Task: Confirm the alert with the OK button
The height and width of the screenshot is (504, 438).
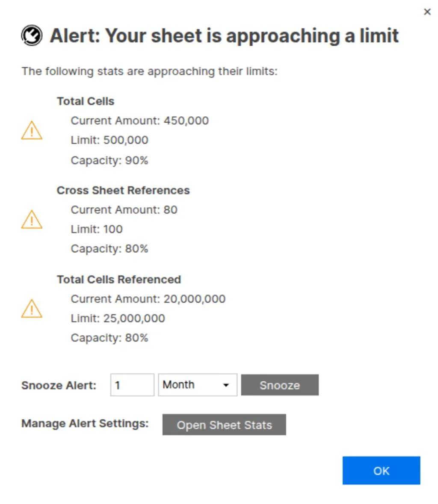Action: 381,471
